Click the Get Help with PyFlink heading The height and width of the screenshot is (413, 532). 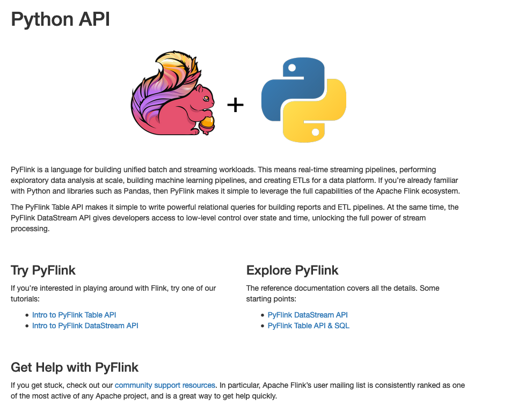(x=75, y=367)
